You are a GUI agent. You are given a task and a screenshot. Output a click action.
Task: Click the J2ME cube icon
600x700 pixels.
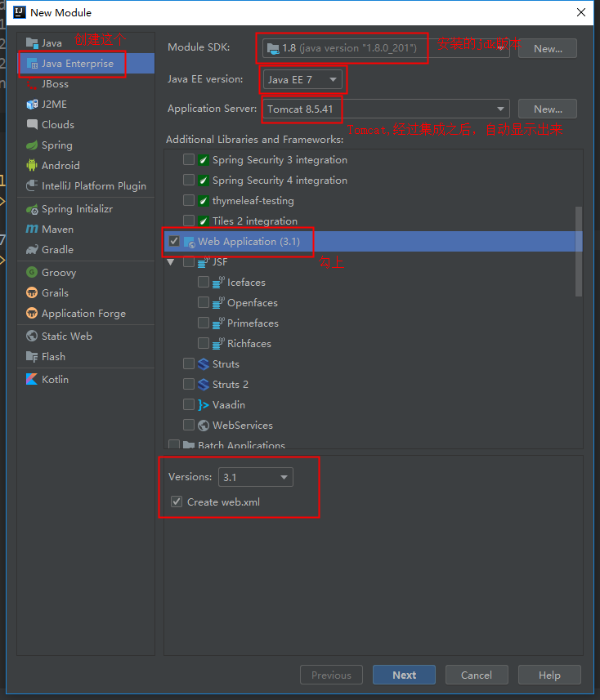tap(32, 105)
